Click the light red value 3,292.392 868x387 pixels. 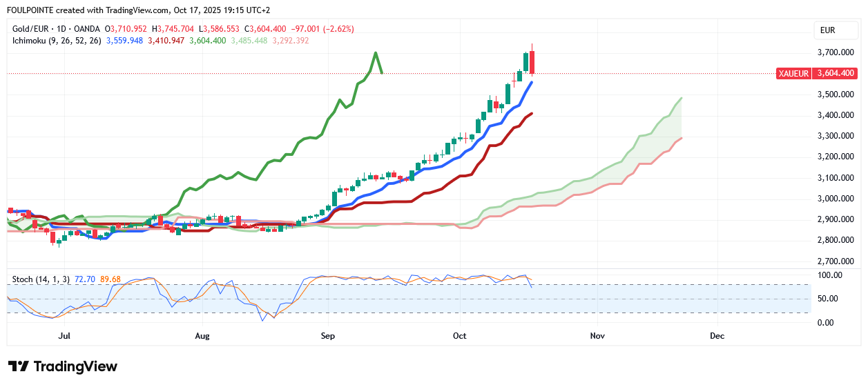(290, 41)
